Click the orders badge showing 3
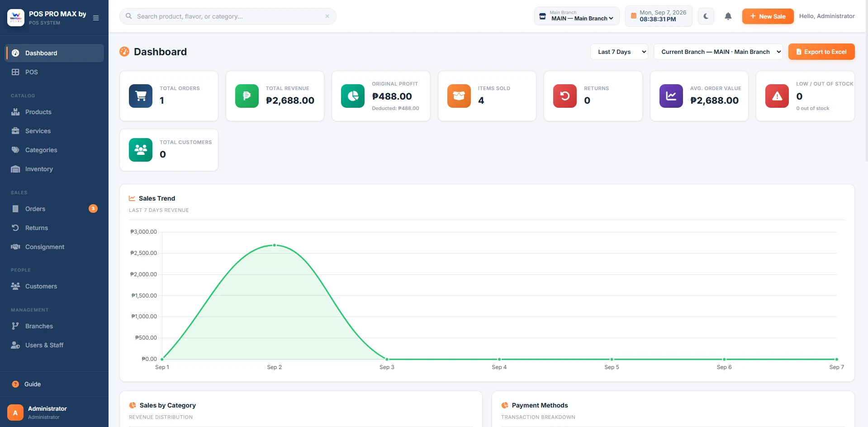The image size is (868, 427). 93,209
